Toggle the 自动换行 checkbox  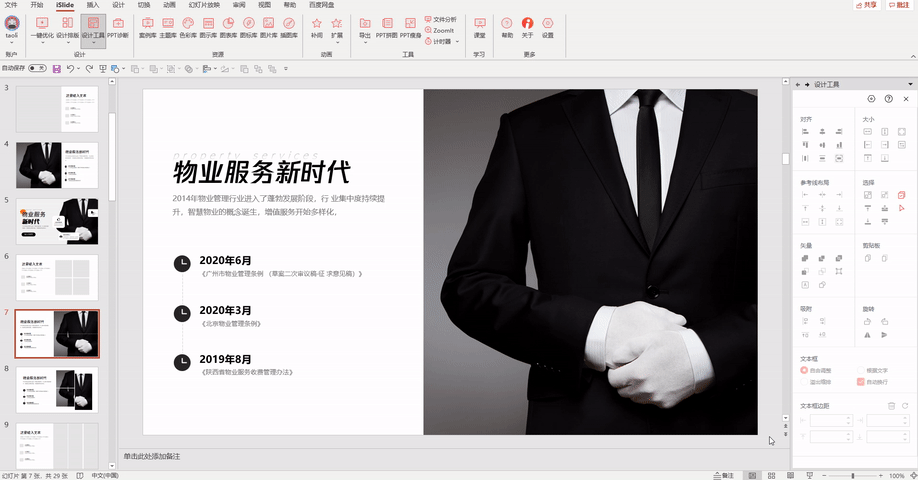click(x=859, y=382)
